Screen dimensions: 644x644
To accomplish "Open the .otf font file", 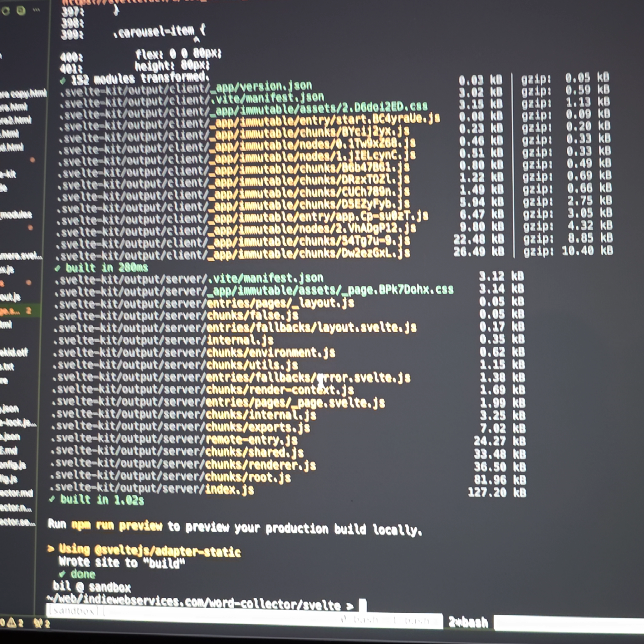I will tap(13, 352).
